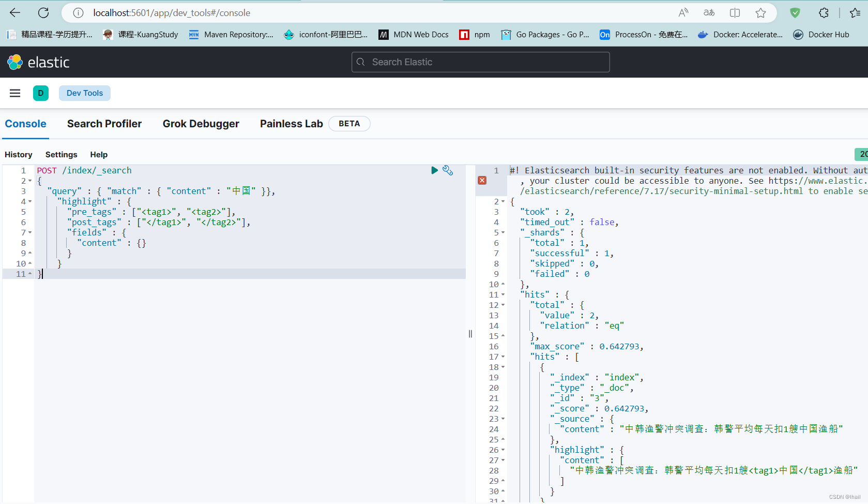868x504 pixels.
Task: Open the hamburger navigation menu
Action: pyautogui.click(x=15, y=93)
